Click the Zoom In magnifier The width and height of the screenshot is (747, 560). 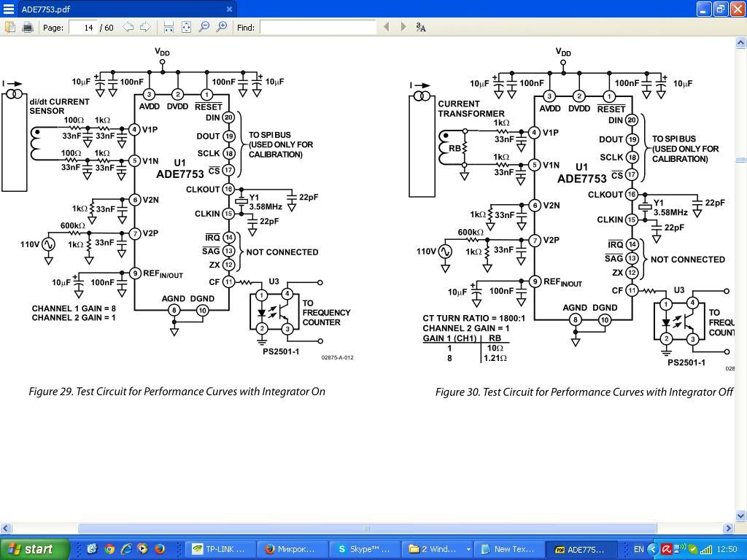point(222,27)
